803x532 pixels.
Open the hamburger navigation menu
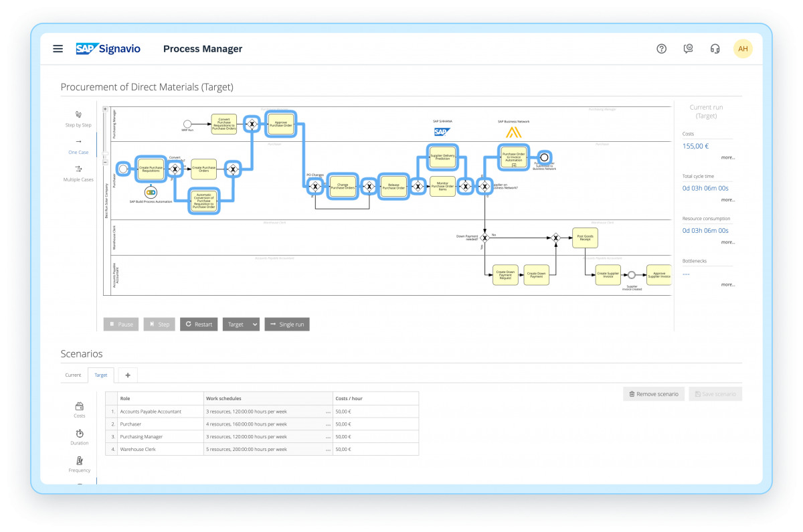click(58, 48)
